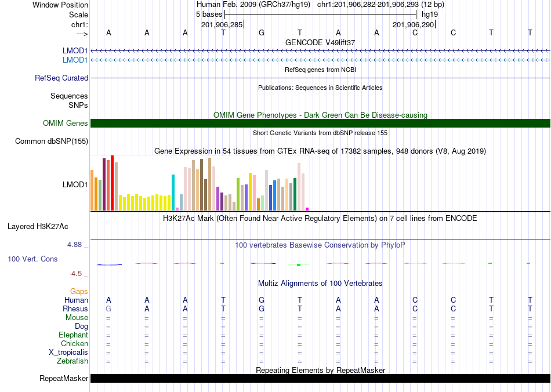Click the gray G mismatch base in Rhesus row

108,308
